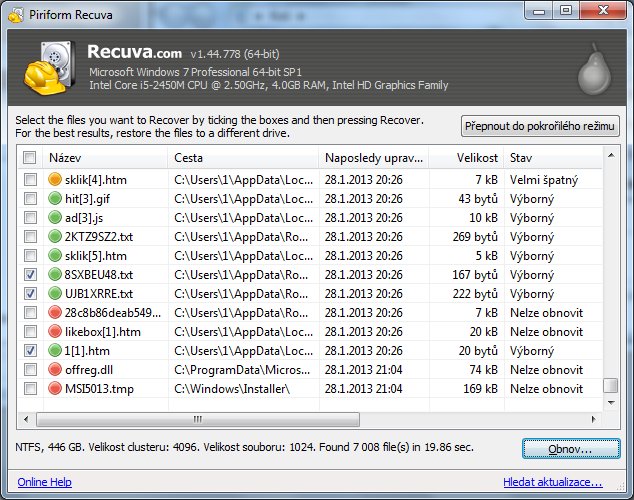Click the horizontal scrollbar right arrow
Screen dimensions: 634x500
pos(594,419)
